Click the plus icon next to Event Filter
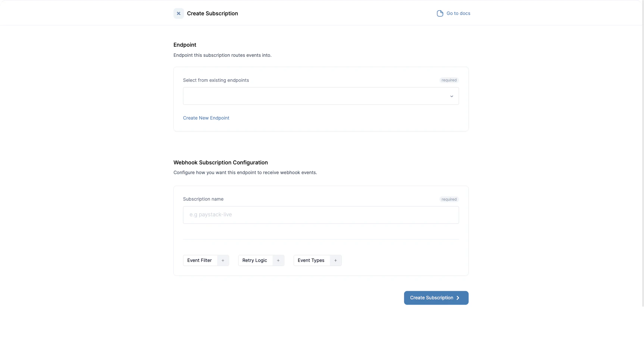Viewport: 644px width, 343px height. click(223, 260)
